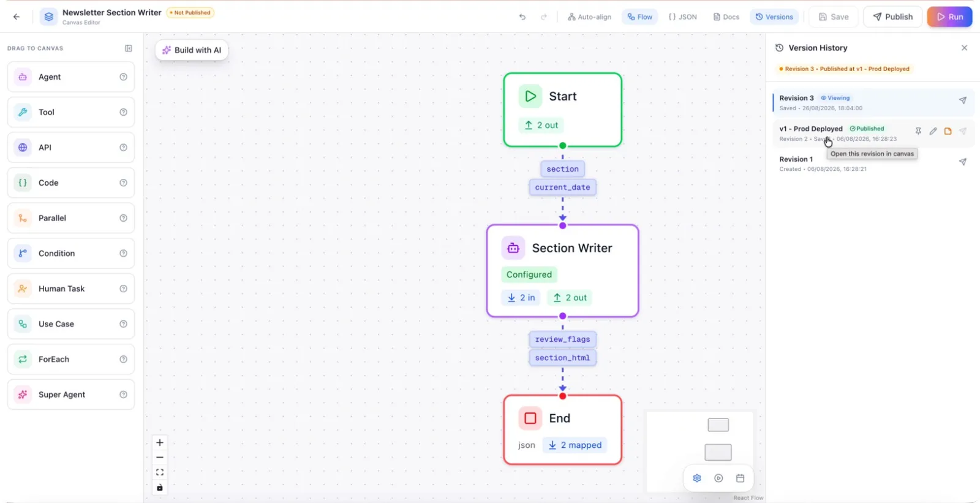
Task: Select the Code component card
Action: coord(71,183)
